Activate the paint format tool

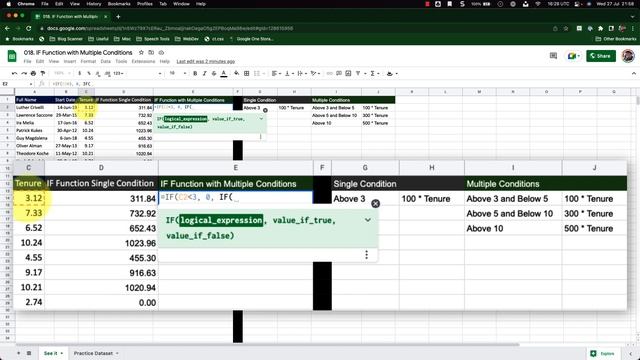42,73
